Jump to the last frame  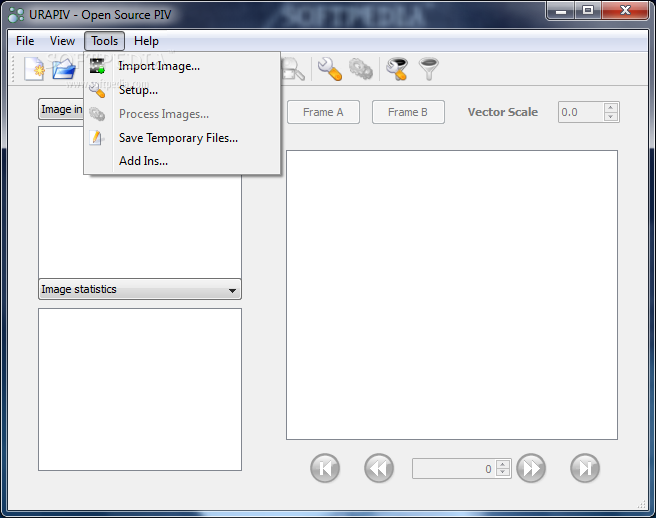(x=584, y=468)
